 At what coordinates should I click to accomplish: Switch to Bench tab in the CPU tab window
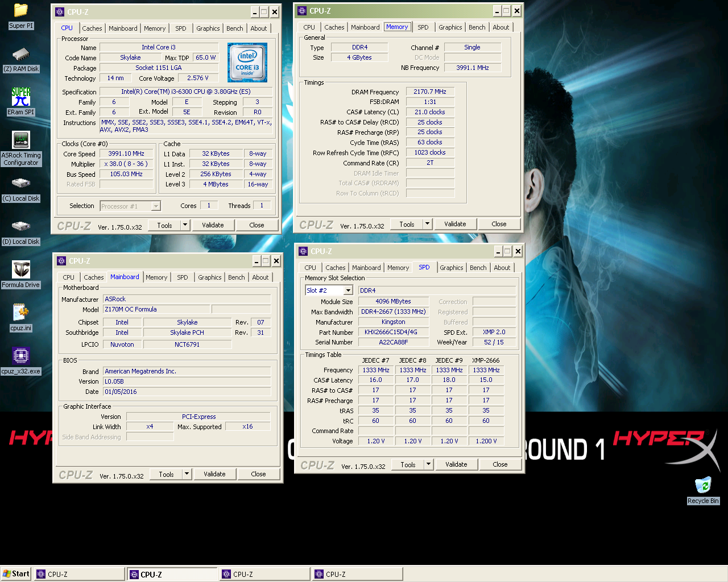[235, 28]
